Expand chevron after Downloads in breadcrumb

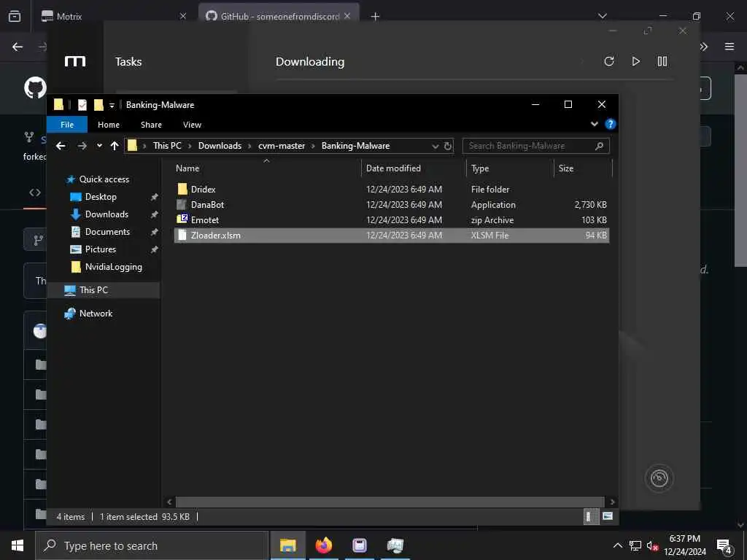pos(249,146)
